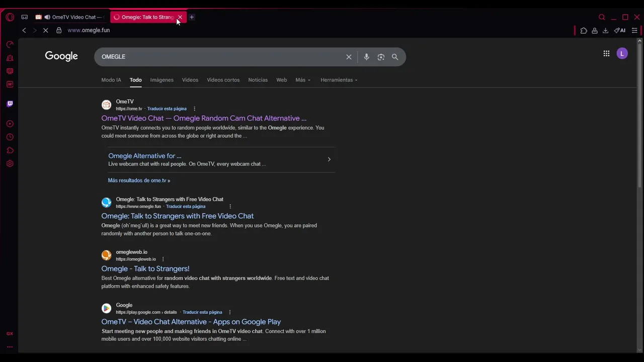This screenshot has width=644, height=362.
Task: Open the Player icon in sidebar
Action: [x=10, y=124]
